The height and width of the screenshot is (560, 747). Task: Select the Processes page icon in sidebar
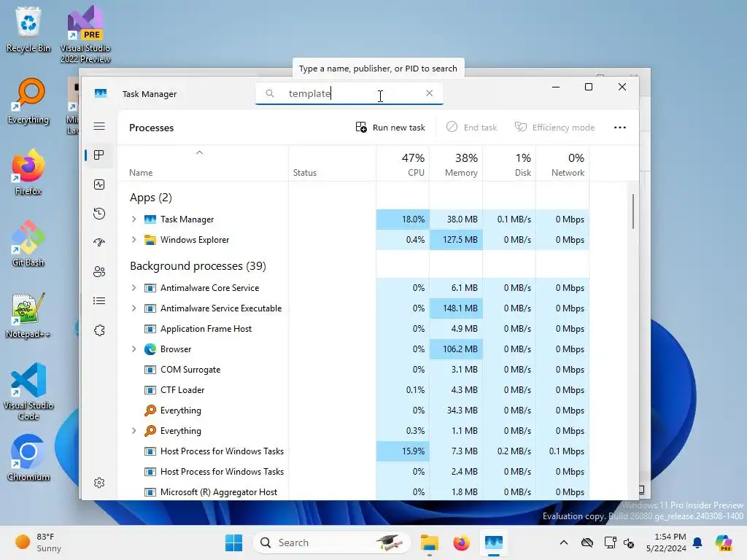99,155
